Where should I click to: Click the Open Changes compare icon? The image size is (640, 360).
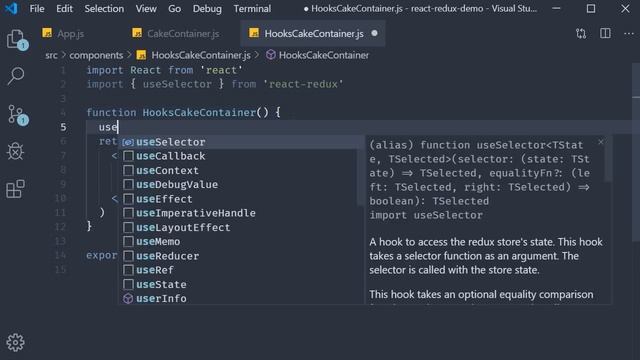pos(581,33)
